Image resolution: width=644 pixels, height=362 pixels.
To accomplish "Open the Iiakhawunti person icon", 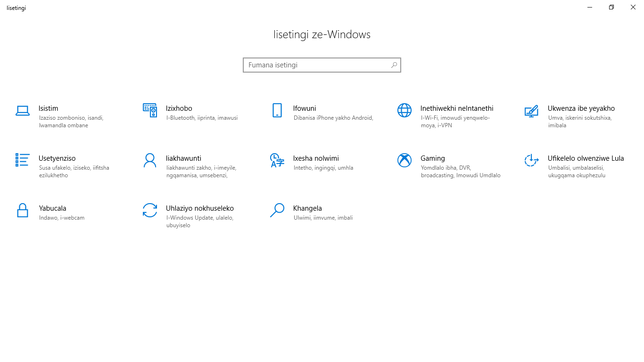I will [150, 160].
